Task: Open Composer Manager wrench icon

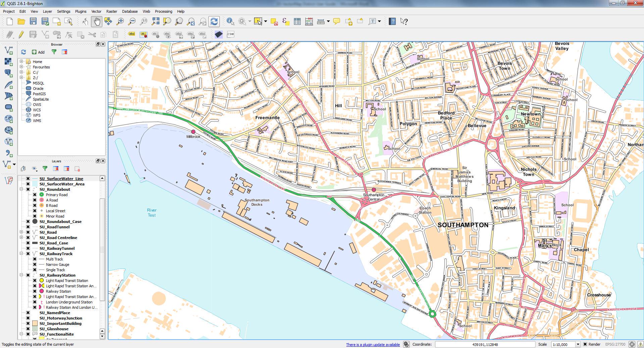Action: tap(68, 21)
